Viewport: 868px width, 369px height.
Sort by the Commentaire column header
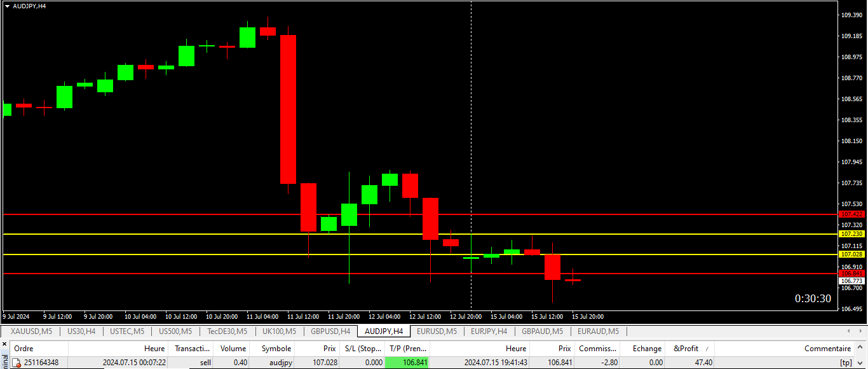785,349
